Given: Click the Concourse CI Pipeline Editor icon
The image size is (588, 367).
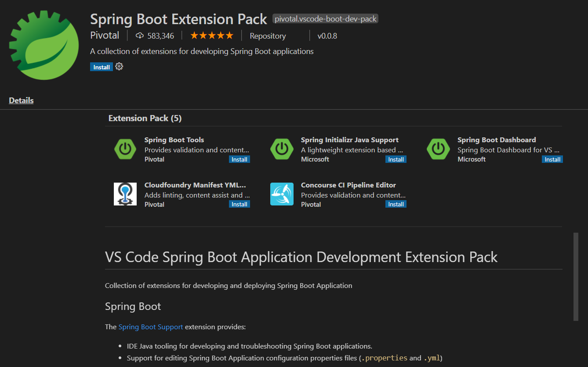Looking at the screenshot, I should click(x=282, y=194).
